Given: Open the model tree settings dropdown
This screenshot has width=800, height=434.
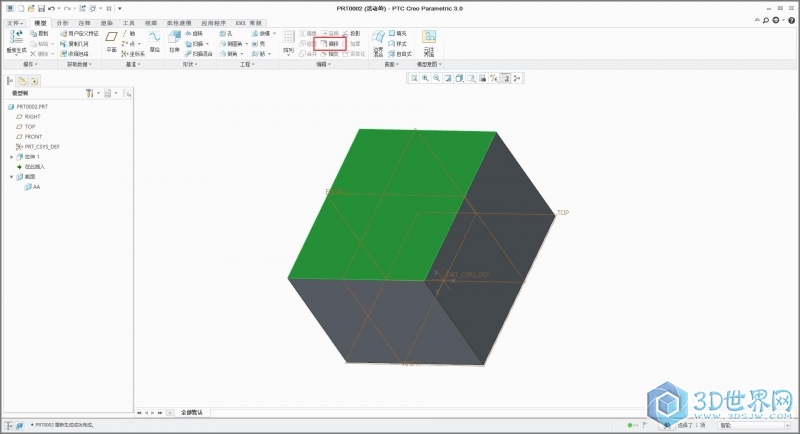Looking at the screenshot, I should pyautogui.click(x=92, y=93).
